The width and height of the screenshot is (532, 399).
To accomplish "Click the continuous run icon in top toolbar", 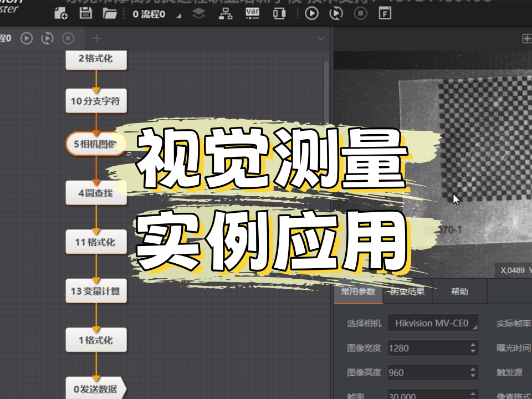I will pyautogui.click(x=336, y=14).
